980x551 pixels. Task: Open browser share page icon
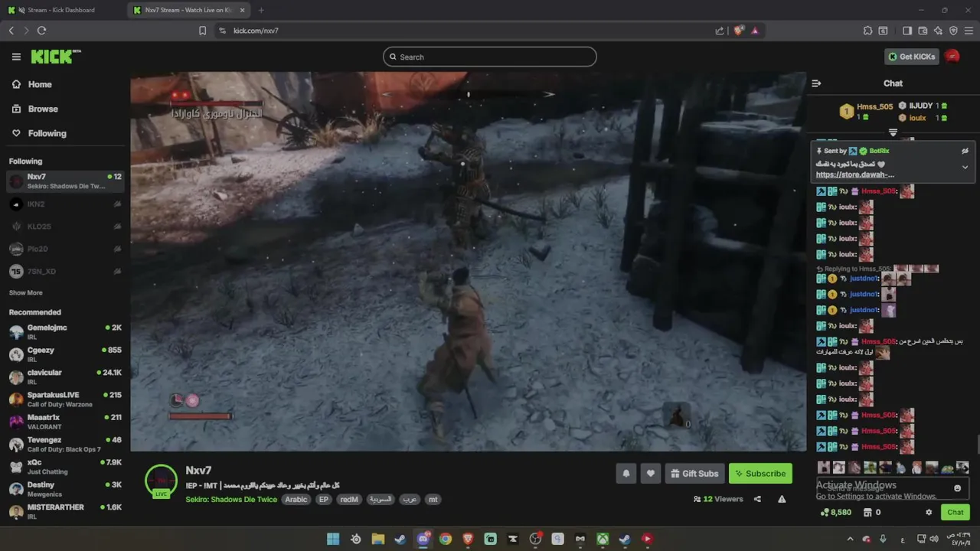[720, 31]
